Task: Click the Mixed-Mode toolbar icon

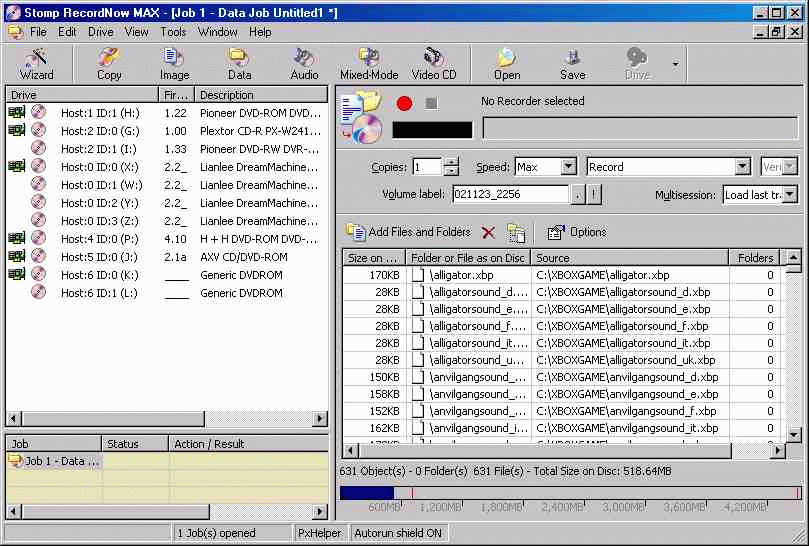Action: [x=369, y=63]
